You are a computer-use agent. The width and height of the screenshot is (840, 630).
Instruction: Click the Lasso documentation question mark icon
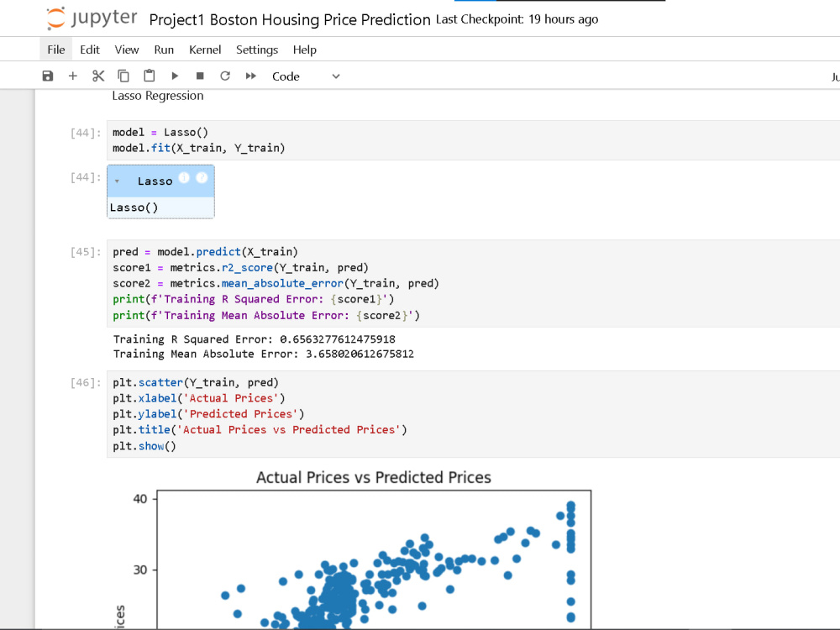click(x=202, y=177)
